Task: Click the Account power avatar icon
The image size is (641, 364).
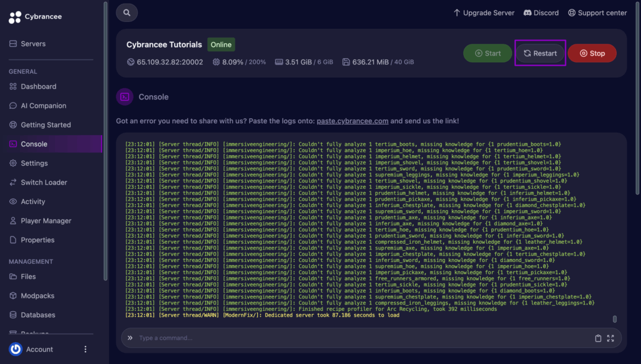Action: 16,349
